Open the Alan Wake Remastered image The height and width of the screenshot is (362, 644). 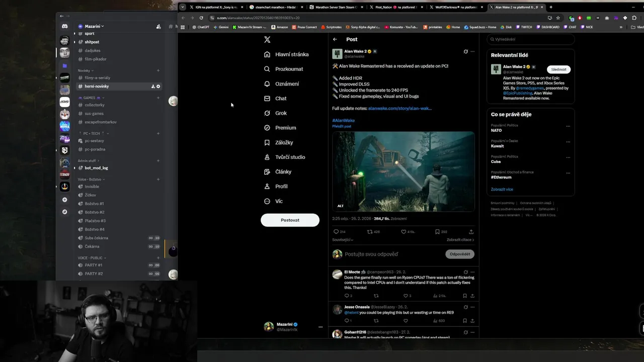(403, 171)
